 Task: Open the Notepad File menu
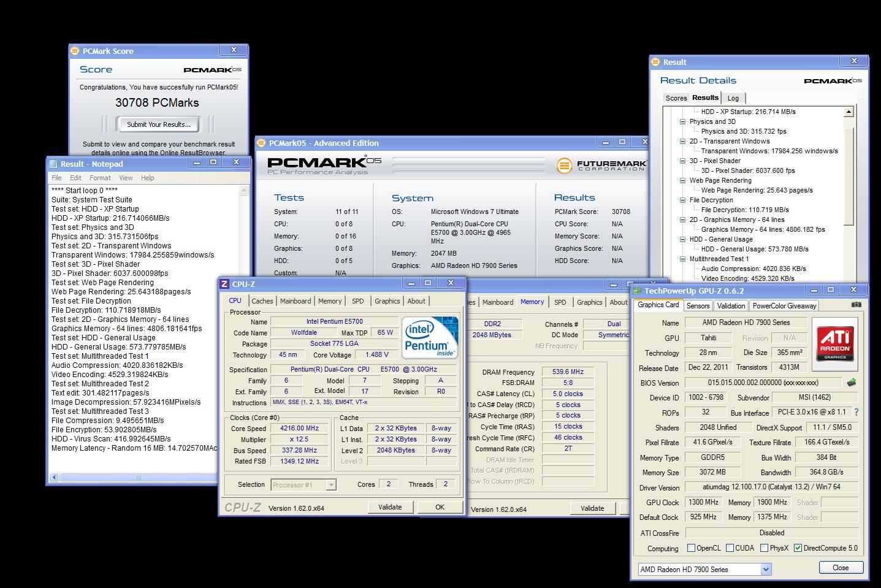click(x=56, y=178)
